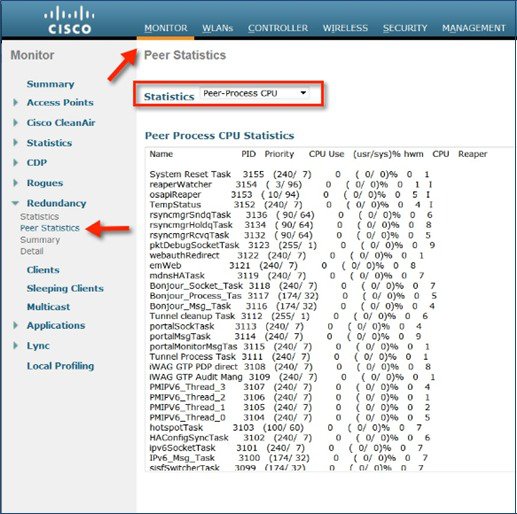This screenshot has width=517, height=514.
Task: Expand the Statistics tree arrow
Action: tap(15, 143)
